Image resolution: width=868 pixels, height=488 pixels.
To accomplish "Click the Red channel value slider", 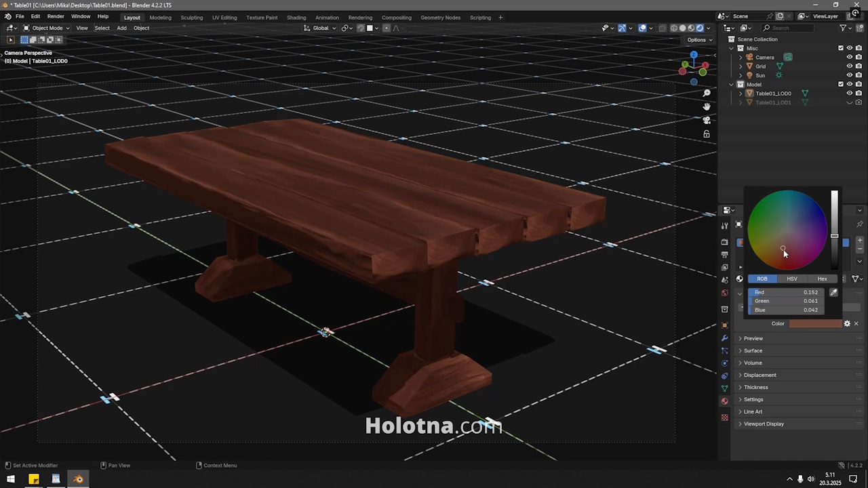I will tap(786, 292).
